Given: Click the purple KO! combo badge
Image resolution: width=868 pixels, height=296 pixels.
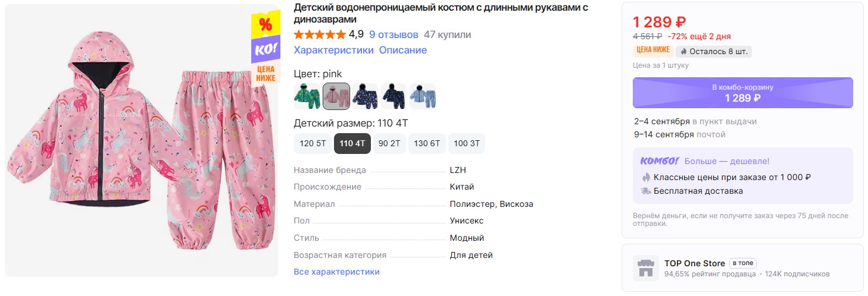Looking at the screenshot, I should (x=266, y=50).
